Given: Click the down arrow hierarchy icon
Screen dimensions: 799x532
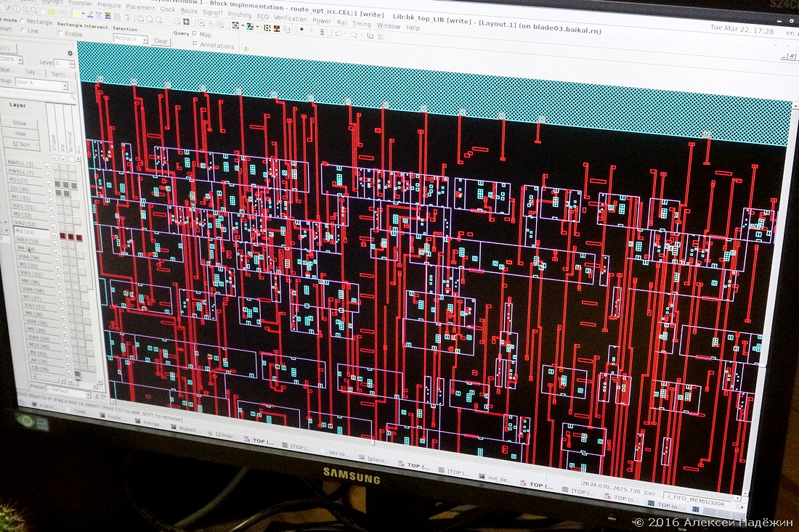Looking at the screenshot, I should [x=301, y=29].
